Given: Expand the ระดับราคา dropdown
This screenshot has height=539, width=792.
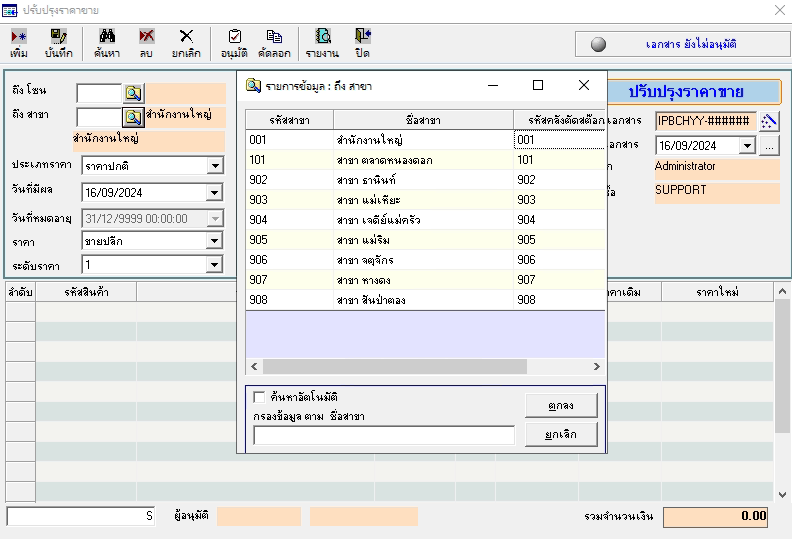Looking at the screenshot, I should tap(214, 265).
